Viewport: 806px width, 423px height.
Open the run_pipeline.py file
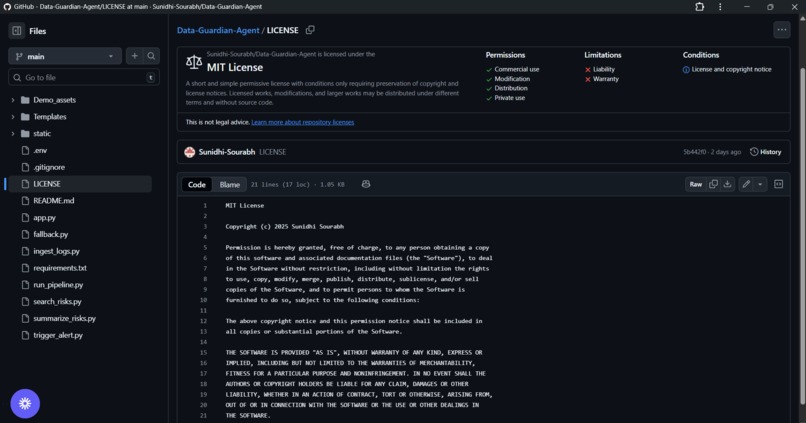point(58,285)
